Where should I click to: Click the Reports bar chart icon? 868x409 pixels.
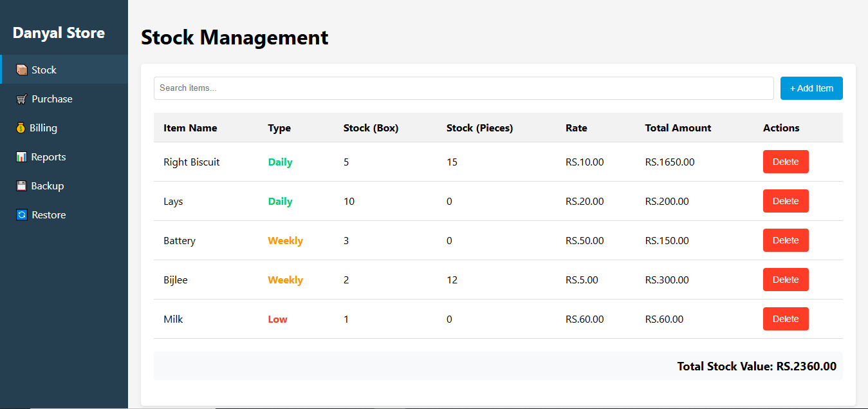click(21, 157)
